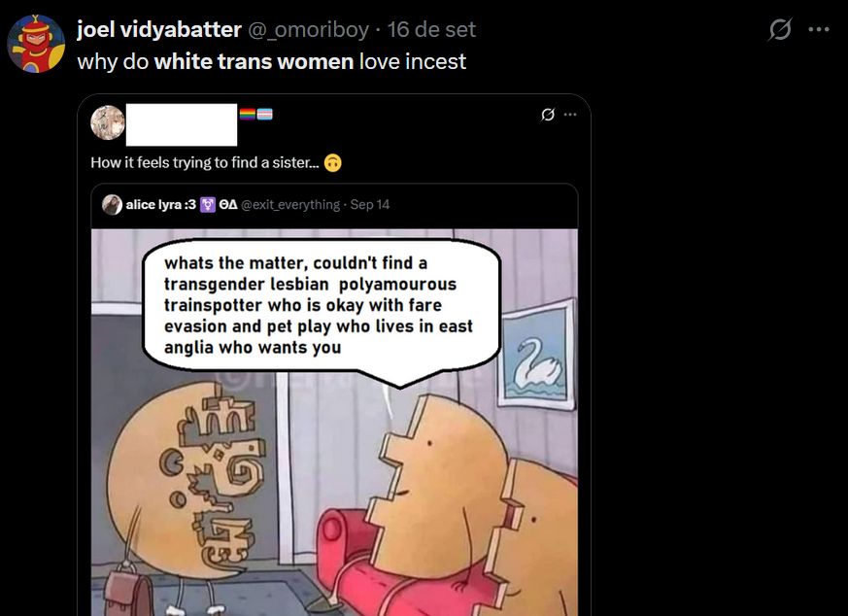The width and height of the screenshot is (848, 616).
Task: Open the quoted tweet's three-dot menu
Action: tap(570, 114)
